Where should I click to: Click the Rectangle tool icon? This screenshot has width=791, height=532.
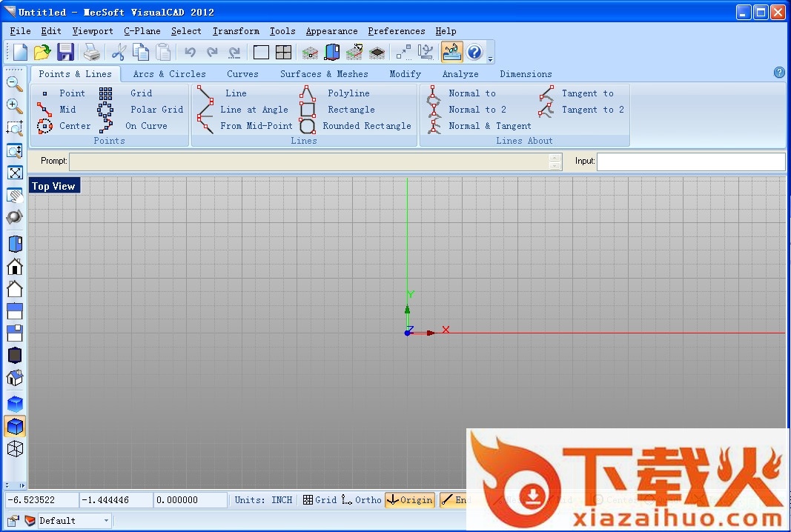307,110
